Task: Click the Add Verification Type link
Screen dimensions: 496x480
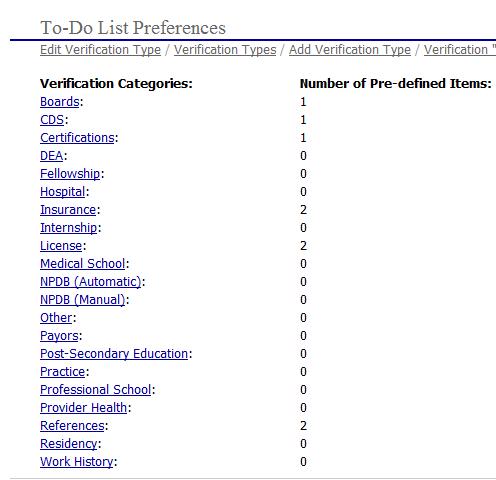Action: 350,50
